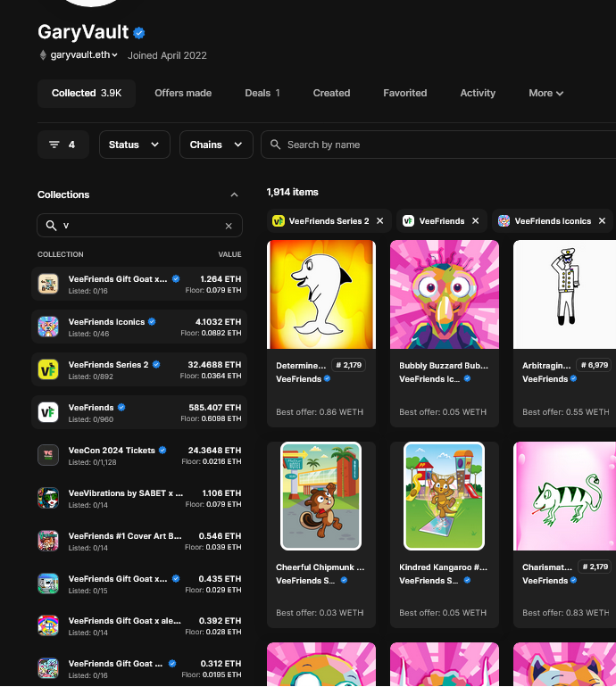Select VeeFriends #1 Cover Art collection filter

(x=139, y=541)
